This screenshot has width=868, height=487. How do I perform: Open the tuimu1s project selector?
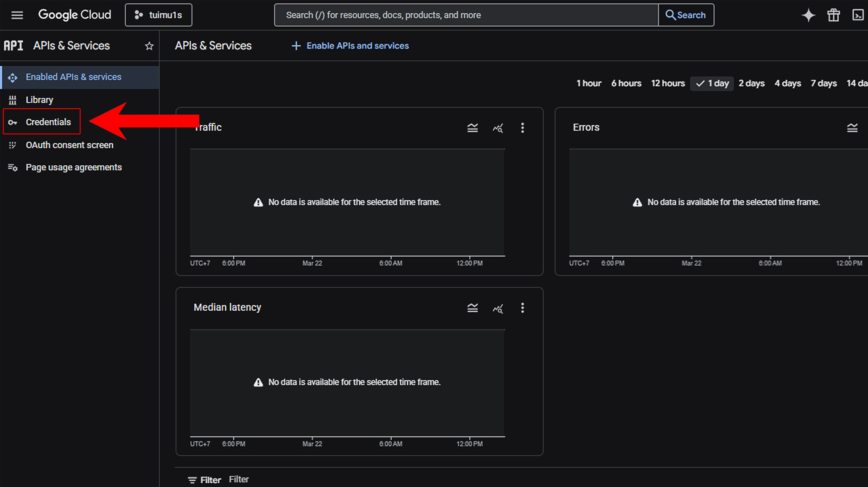tap(158, 15)
